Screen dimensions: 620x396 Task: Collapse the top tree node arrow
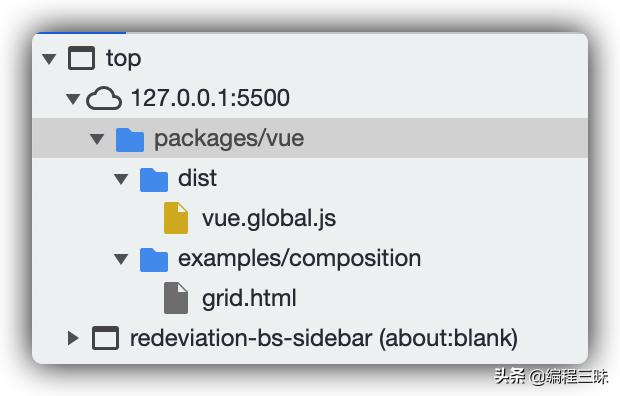49,59
